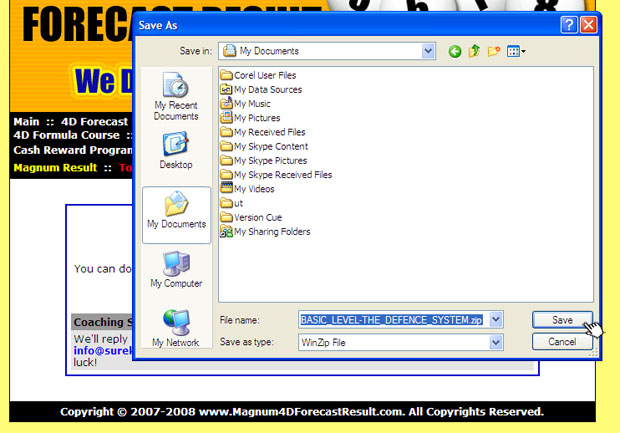The height and width of the screenshot is (433, 620).
Task: Click the dialog Help question mark button
Action: coord(569,24)
